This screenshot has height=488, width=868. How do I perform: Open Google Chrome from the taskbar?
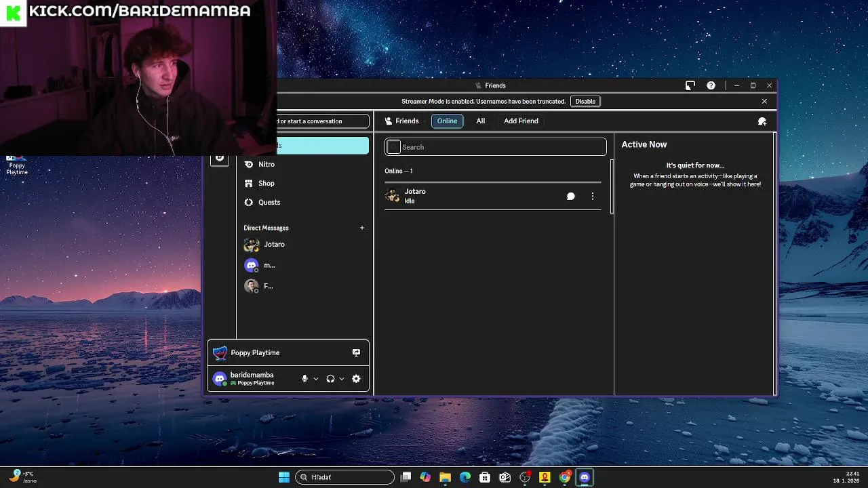coord(565,477)
